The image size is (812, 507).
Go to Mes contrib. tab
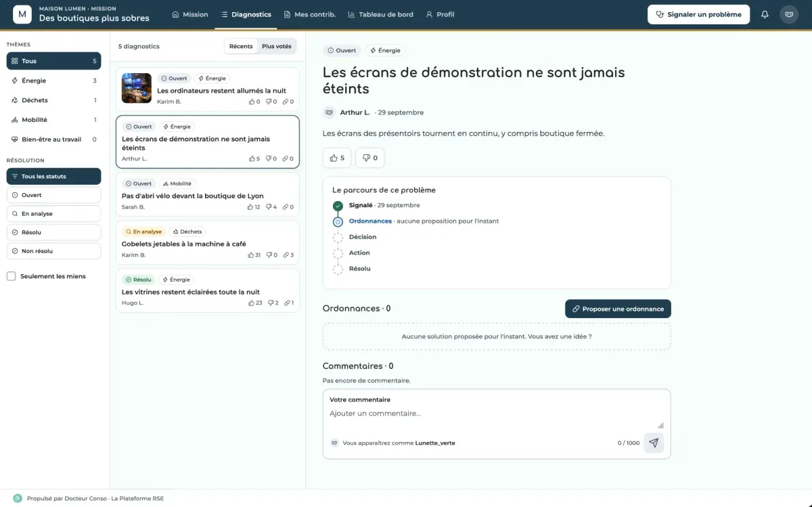tap(310, 14)
